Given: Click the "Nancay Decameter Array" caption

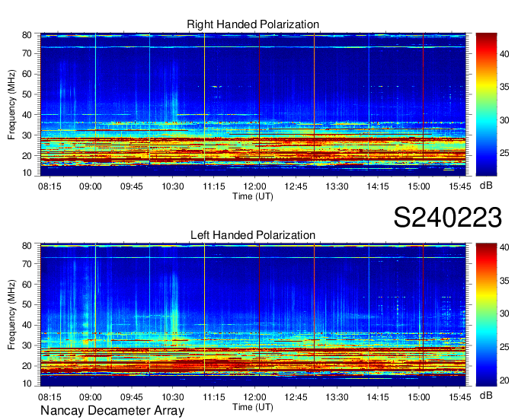Looking at the screenshot, I should 112,411.
